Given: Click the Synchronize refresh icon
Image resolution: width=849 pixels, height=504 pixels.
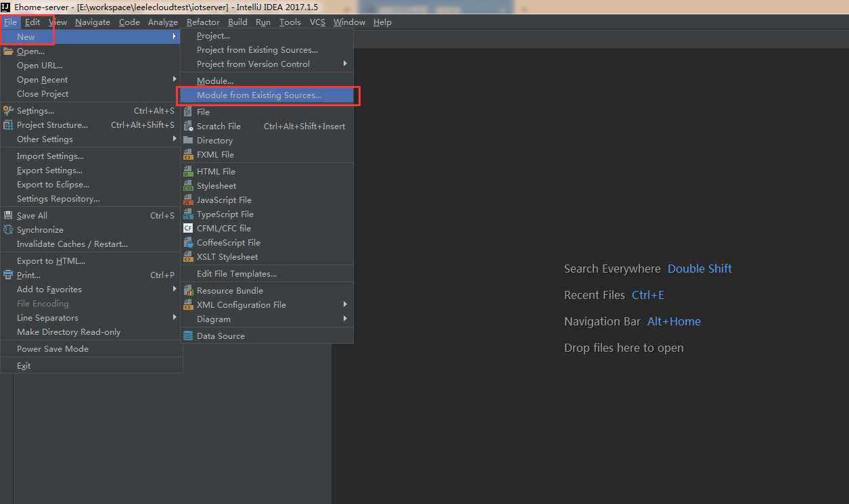Looking at the screenshot, I should [x=8, y=229].
